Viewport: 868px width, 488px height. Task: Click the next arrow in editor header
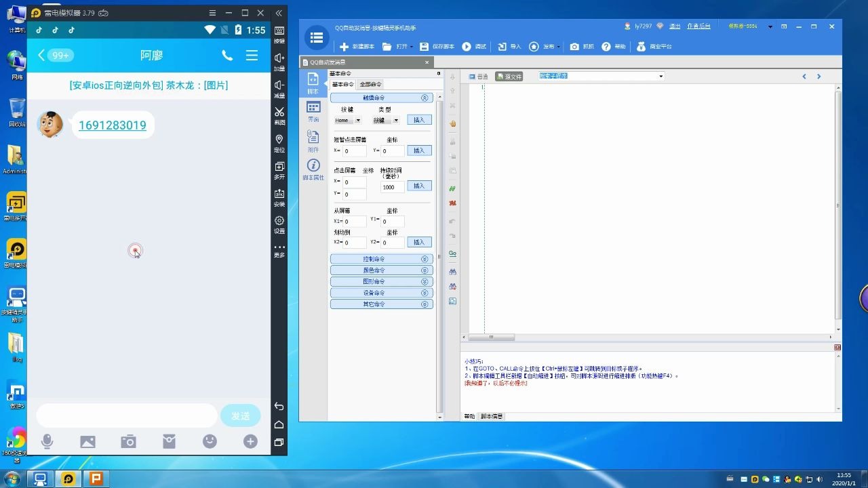[x=818, y=77]
